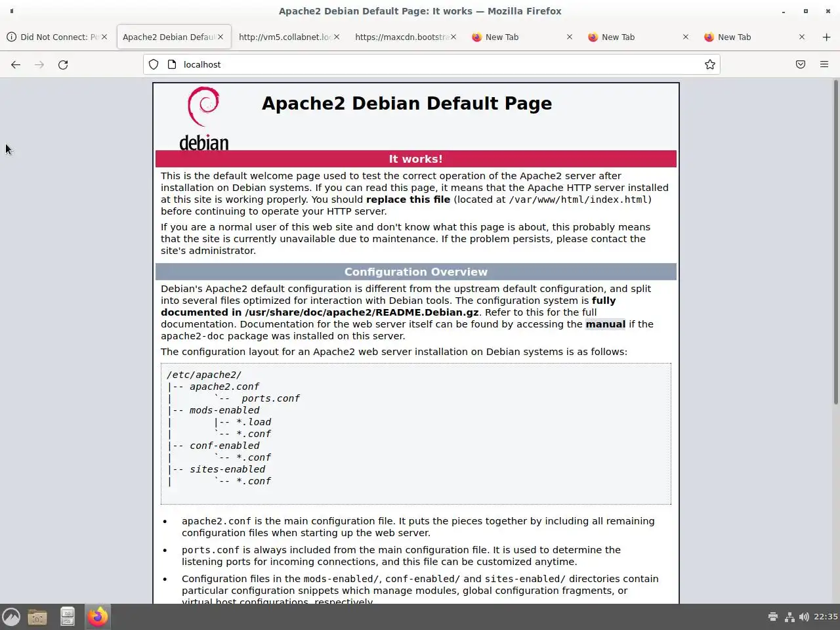Screen dimensions: 840x630
Task: Open the printer tray icon
Action: [x=773, y=617]
